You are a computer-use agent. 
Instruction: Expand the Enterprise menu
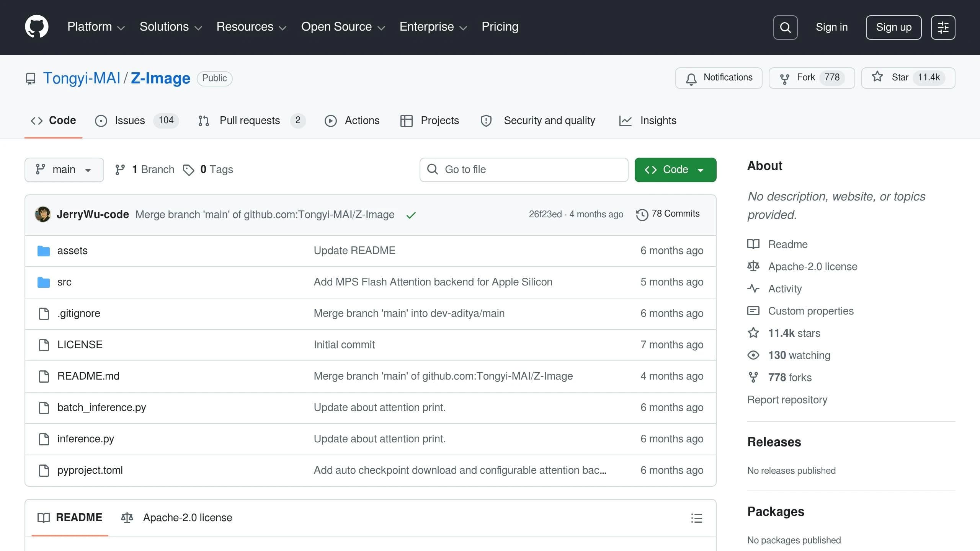click(x=433, y=27)
